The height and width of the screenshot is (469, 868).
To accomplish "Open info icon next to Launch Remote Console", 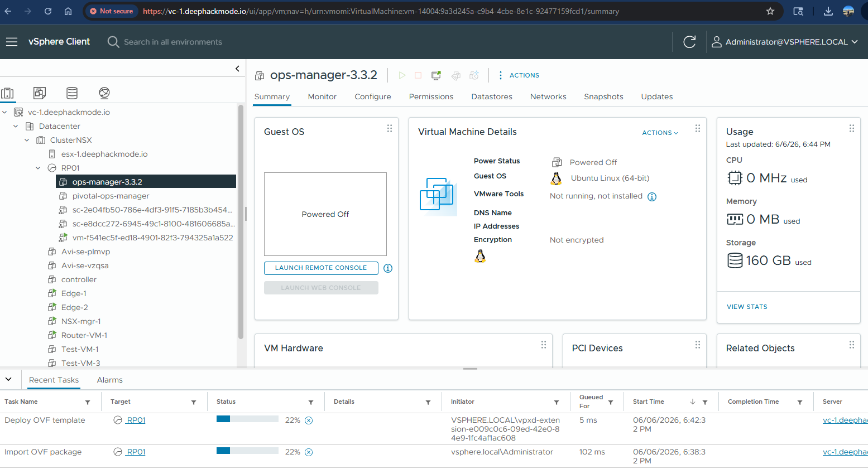I will (x=388, y=268).
